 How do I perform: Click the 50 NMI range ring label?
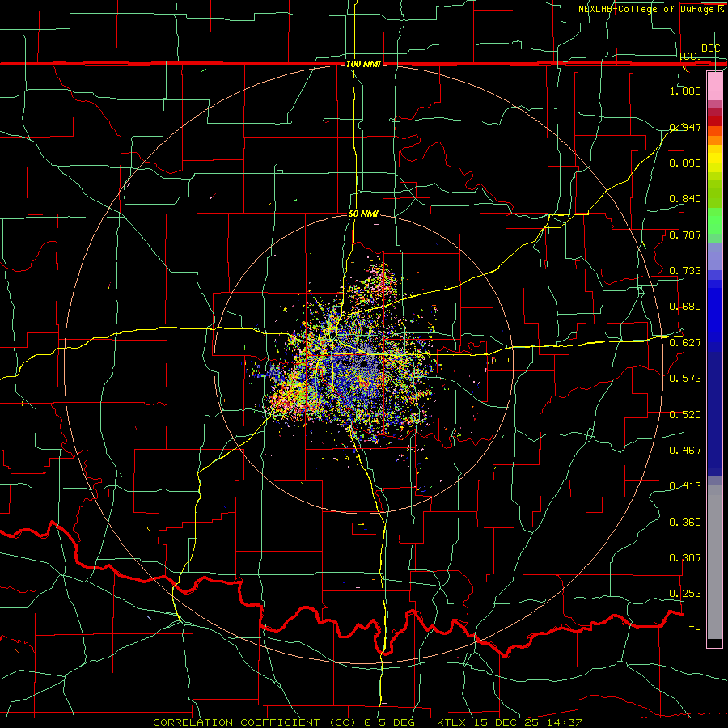point(363,214)
